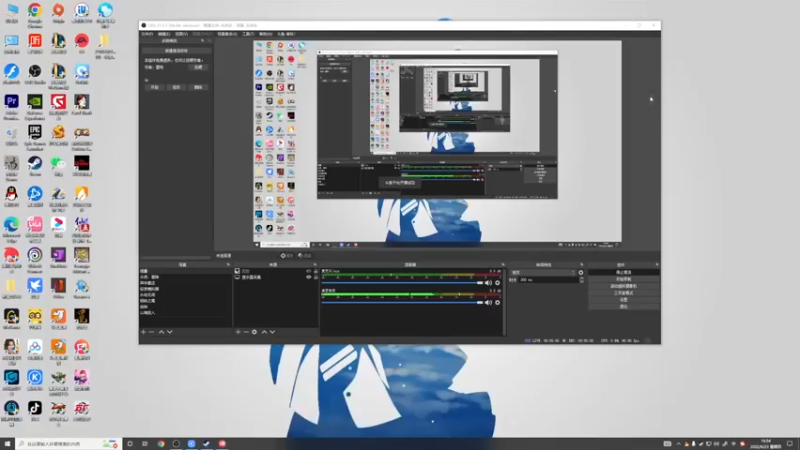Undock the Controls panel via header icon

tap(656, 265)
